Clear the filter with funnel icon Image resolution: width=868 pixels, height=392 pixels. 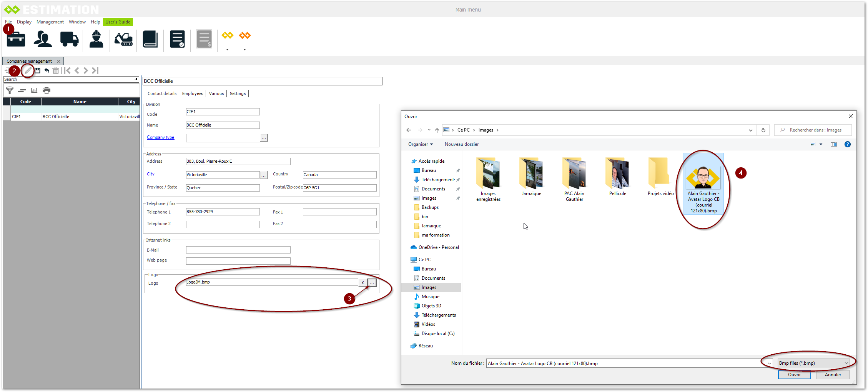[x=10, y=90]
